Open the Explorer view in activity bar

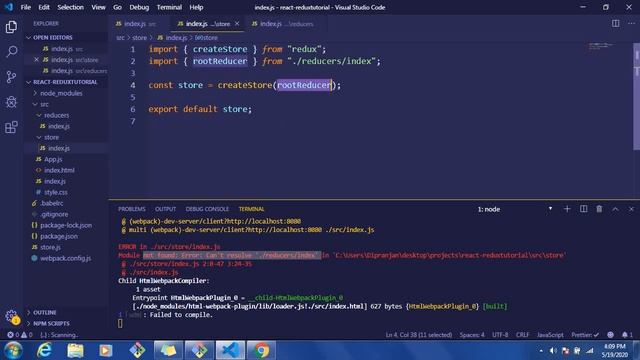11,27
